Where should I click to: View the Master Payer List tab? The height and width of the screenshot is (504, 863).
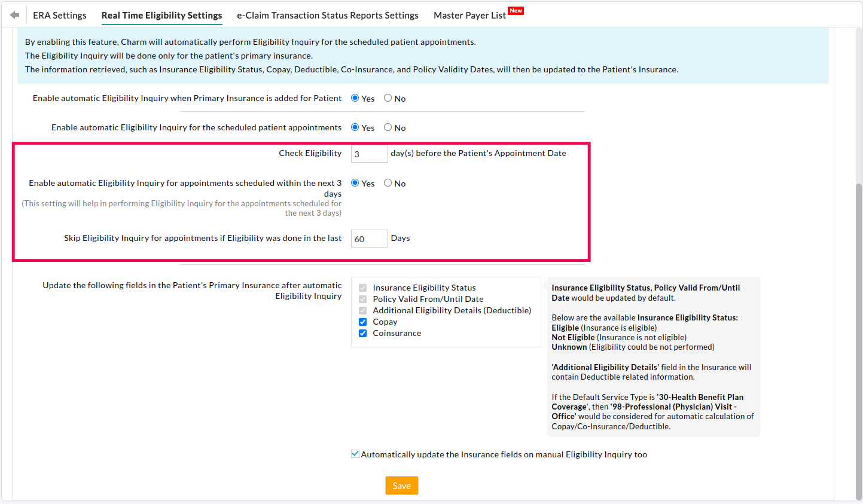pyautogui.click(x=469, y=15)
